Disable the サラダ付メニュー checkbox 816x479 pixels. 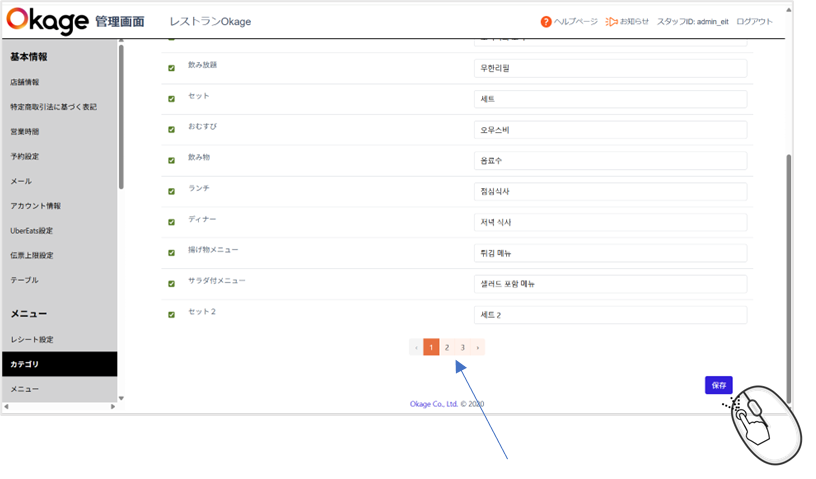[x=171, y=283]
